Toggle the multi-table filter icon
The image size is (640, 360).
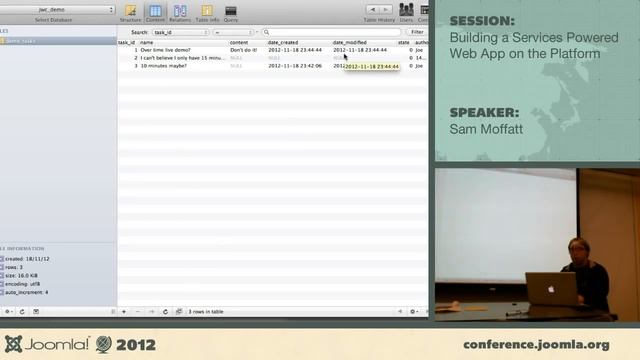click(179, 311)
